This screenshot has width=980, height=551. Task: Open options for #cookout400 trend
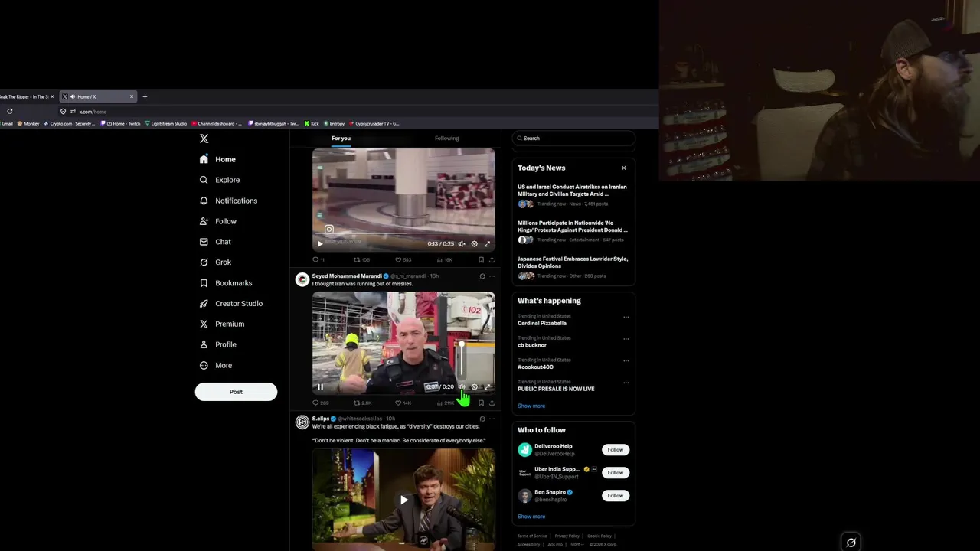(x=626, y=360)
